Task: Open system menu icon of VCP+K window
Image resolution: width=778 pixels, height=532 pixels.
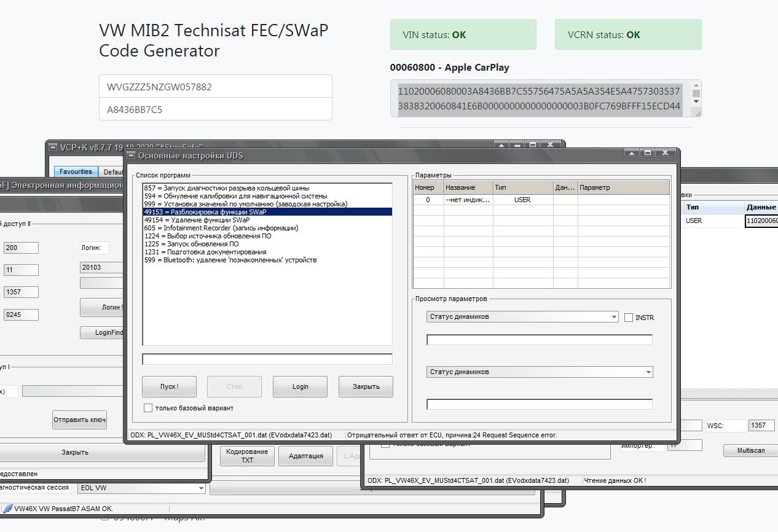Action: [52, 147]
